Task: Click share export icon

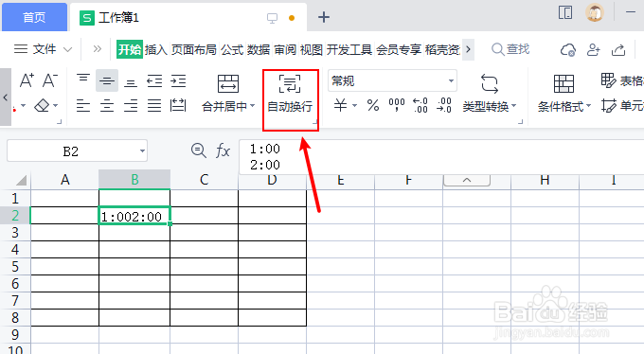Action: [x=618, y=49]
